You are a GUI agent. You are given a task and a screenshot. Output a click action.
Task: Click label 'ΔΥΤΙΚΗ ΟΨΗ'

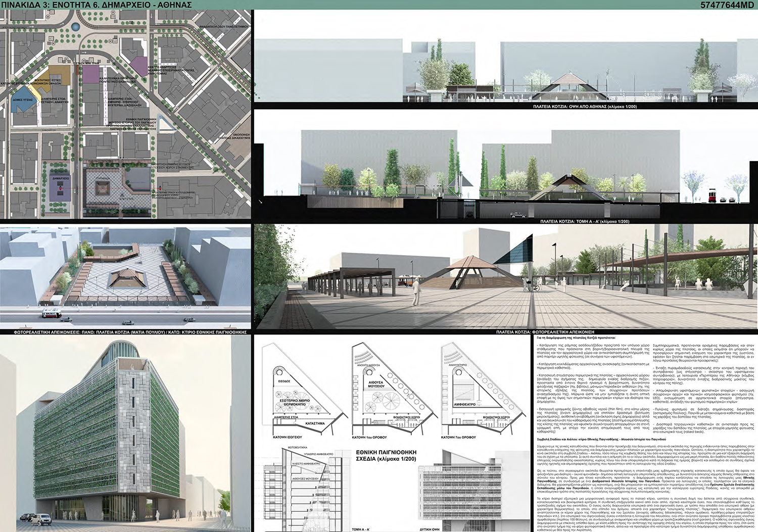(430, 529)
